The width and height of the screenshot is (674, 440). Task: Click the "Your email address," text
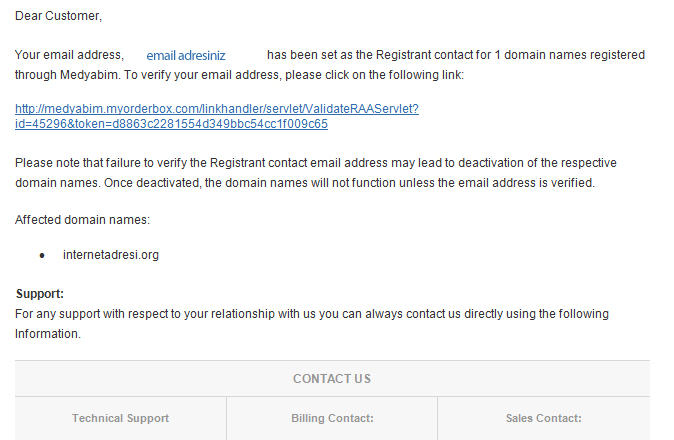pos(69,55)
